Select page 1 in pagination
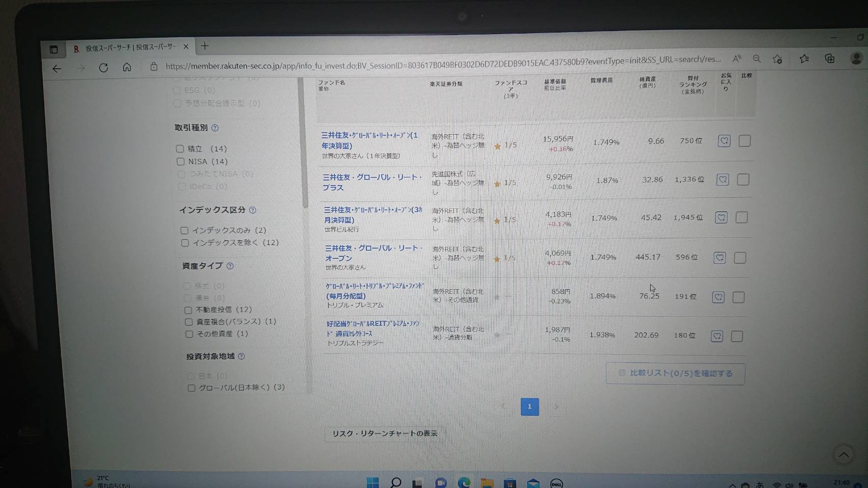The image size is (868, 488). (530, 407)
